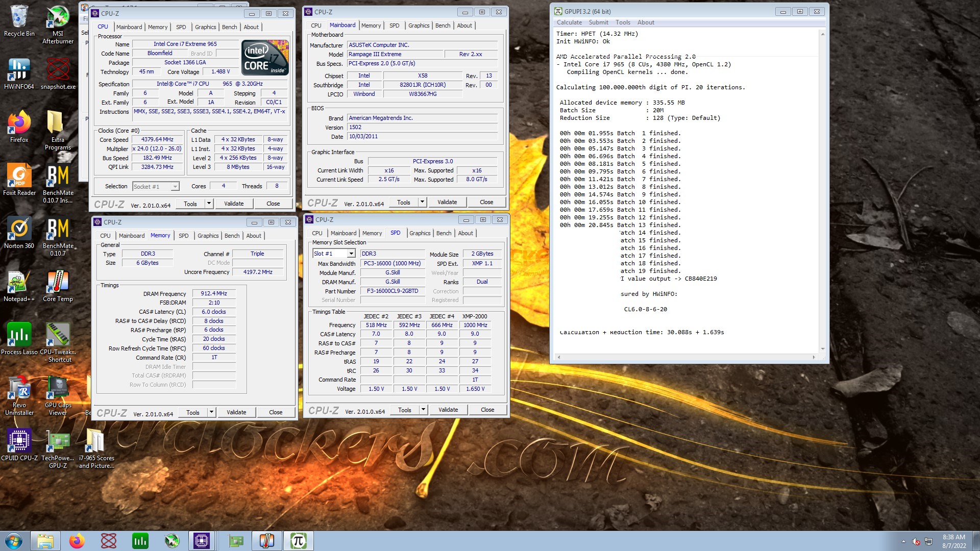Open BenchMate 0.10.7 desktop icon
Screen dimensions: 980x551
(x=58, y=237)
